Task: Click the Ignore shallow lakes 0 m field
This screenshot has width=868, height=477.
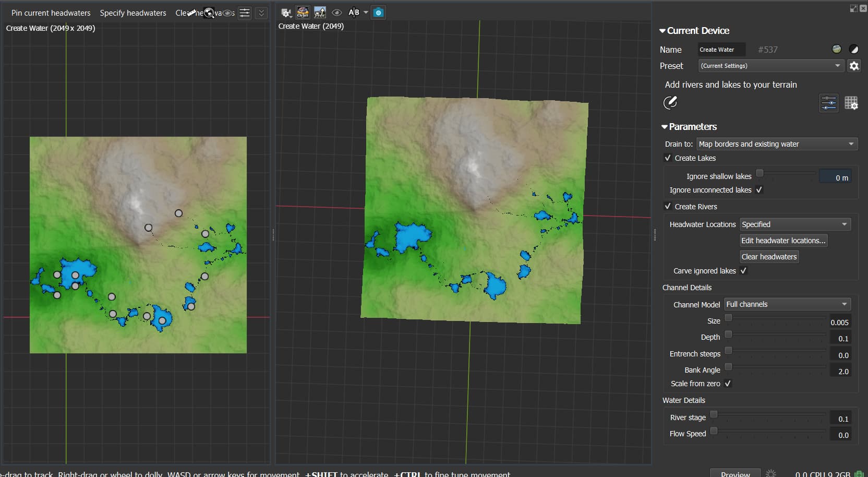Action: pos(836,177)
